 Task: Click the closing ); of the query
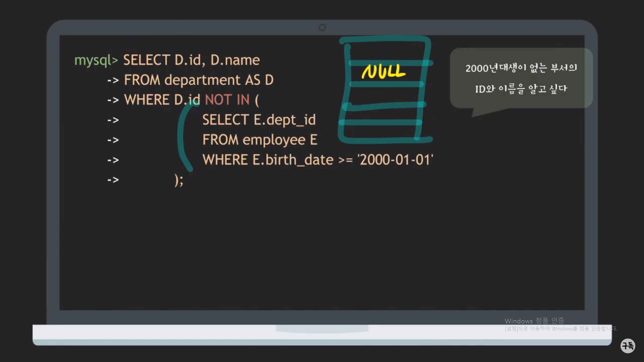(x=179, y=180)
